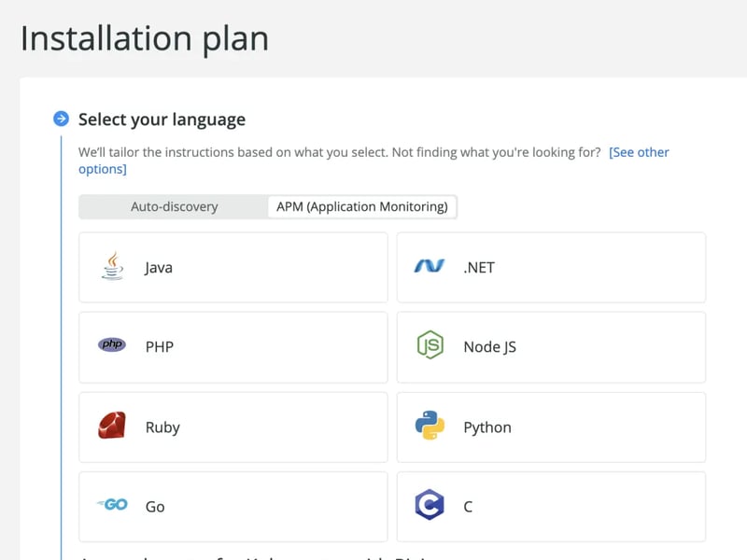Click the C language hexagon logo
This screenshot has width=747, height=560.
point(430,505)
